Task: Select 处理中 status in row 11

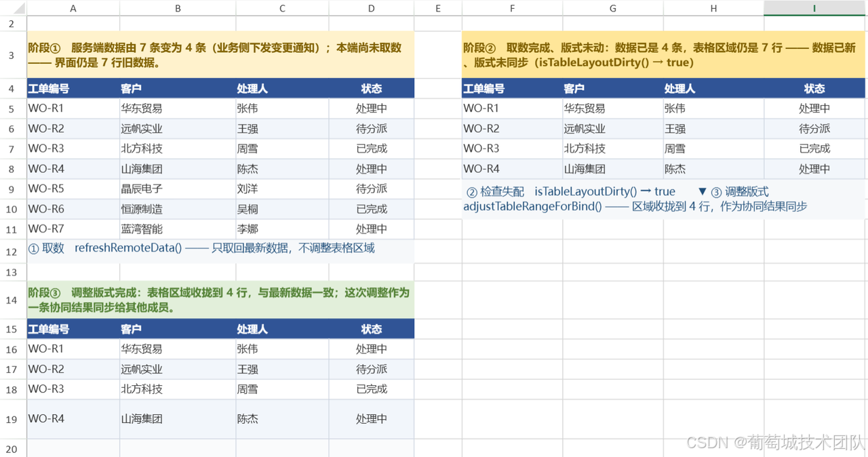Action: click(372, 229)
